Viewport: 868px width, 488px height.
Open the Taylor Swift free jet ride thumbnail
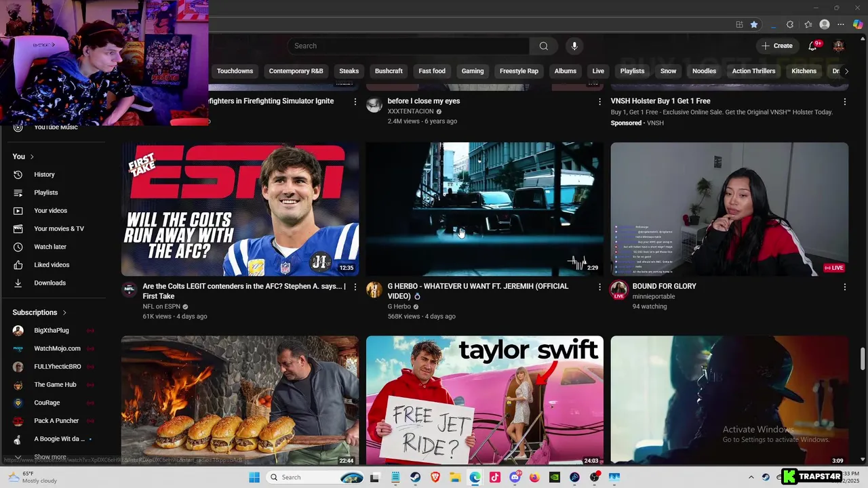pyautogui.click(x=484, y=400)
